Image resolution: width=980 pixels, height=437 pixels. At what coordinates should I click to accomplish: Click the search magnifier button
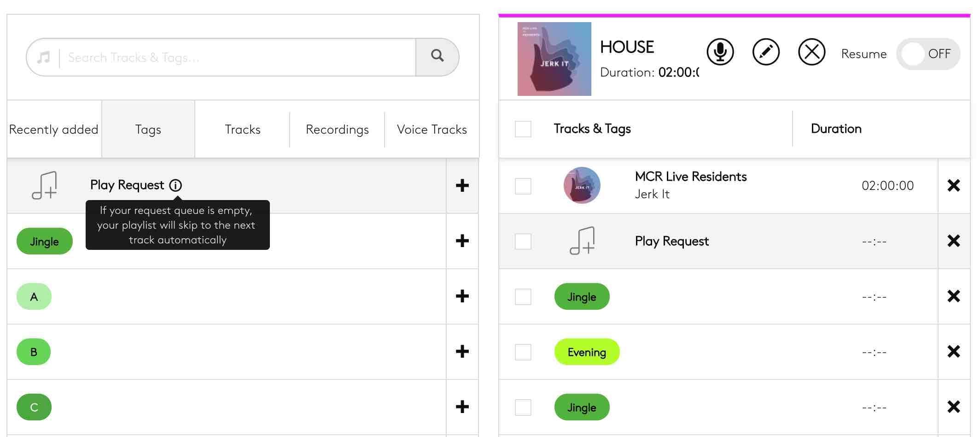tap(437, 56)
